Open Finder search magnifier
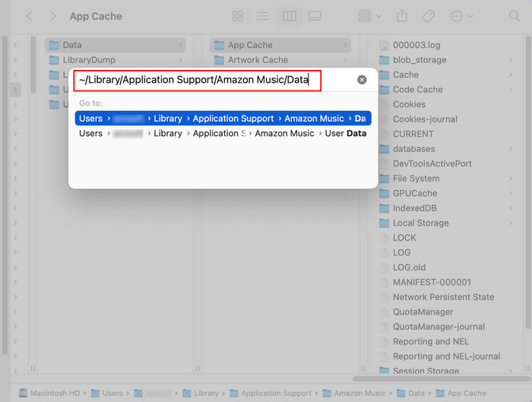532x402 pixels. point(515,16)
